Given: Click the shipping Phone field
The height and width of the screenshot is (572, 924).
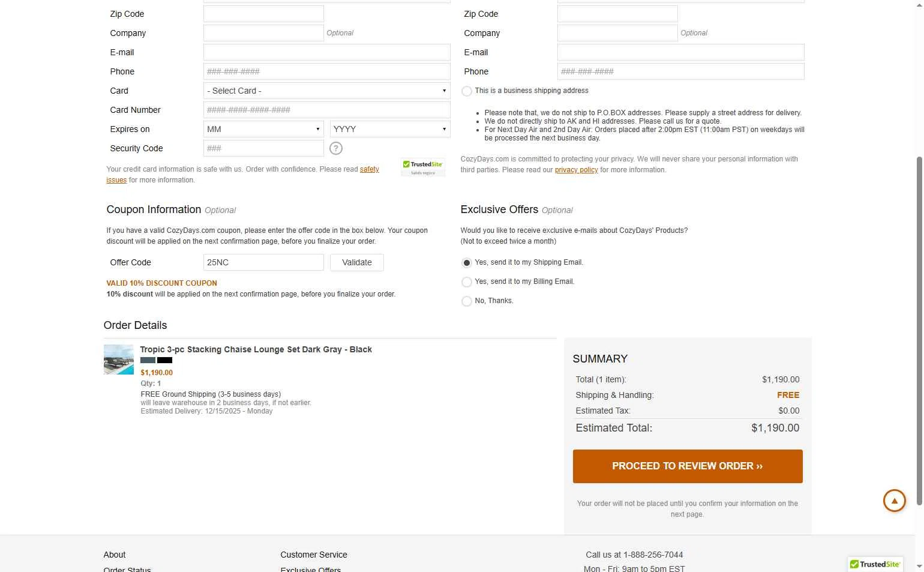Looking at the screenshot, I should pos(681,71).
